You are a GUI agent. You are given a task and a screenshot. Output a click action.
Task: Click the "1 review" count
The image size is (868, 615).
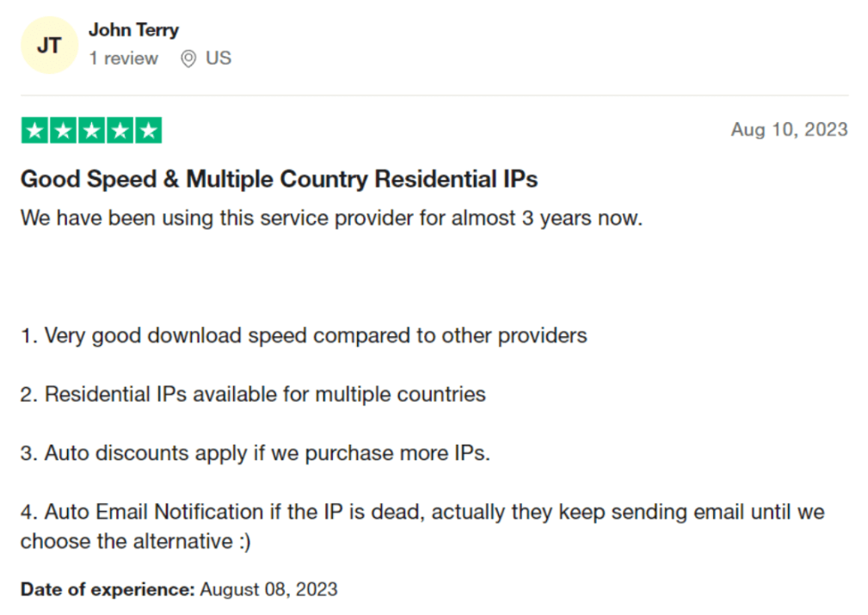123,58
